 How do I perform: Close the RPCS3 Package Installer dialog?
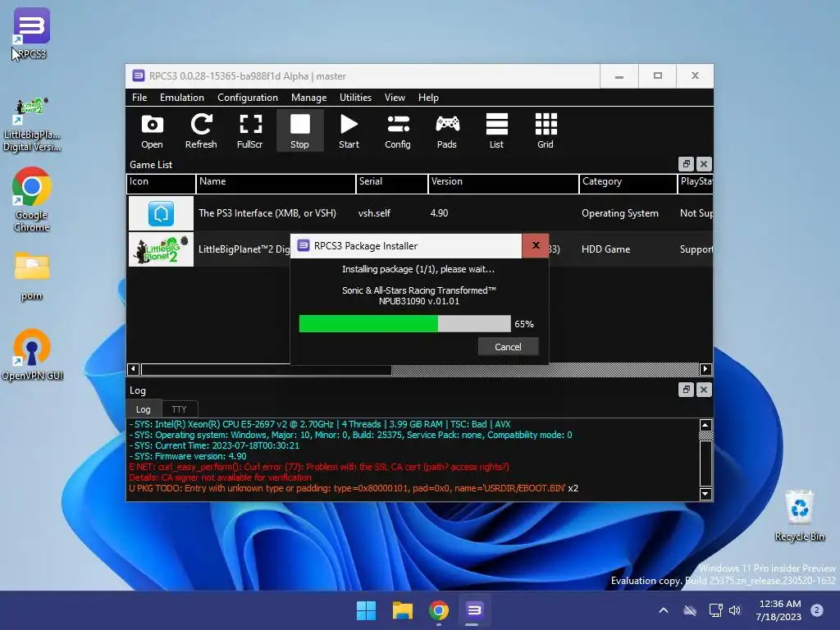(535, 245)
